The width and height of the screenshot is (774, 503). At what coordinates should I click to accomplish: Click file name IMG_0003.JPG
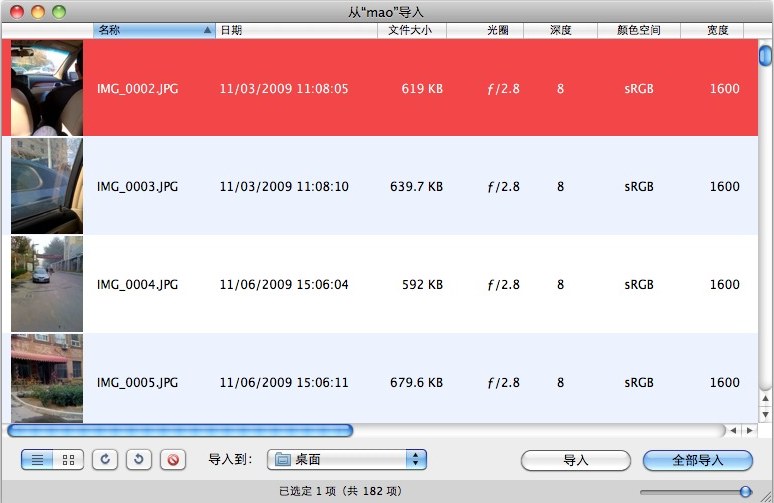(137, 187)
